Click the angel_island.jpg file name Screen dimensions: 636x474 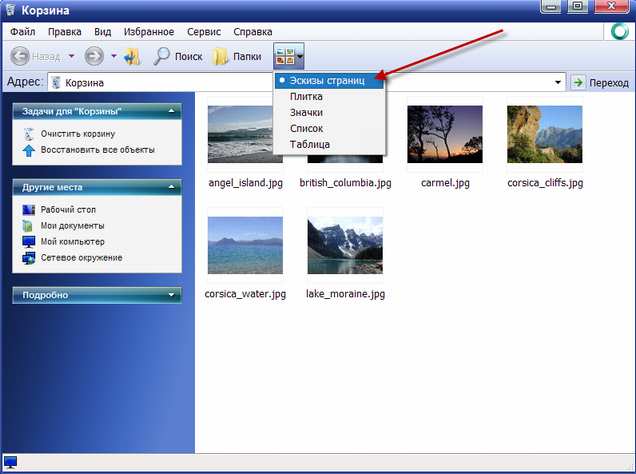245,183
